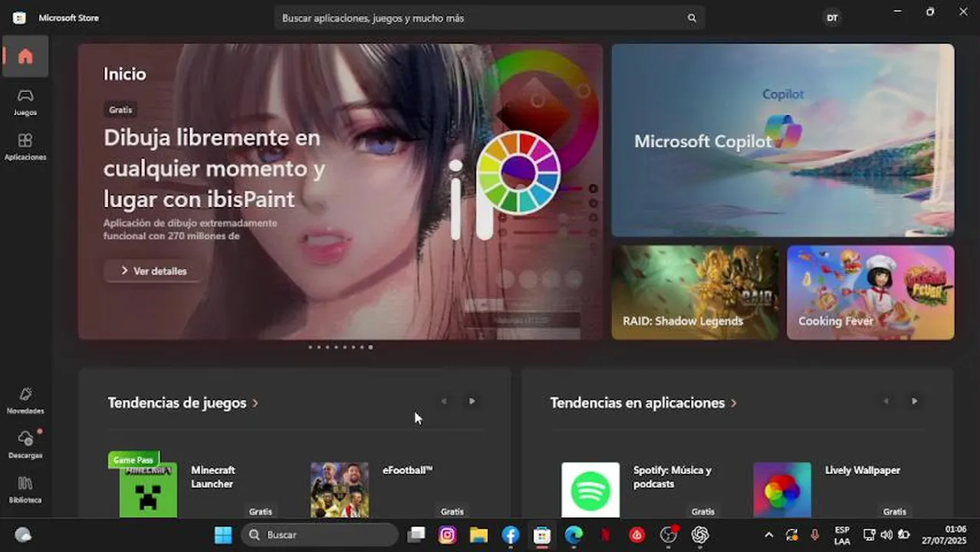Click the Gratis label on the ibisPaint banner

[x=120, y=110]
